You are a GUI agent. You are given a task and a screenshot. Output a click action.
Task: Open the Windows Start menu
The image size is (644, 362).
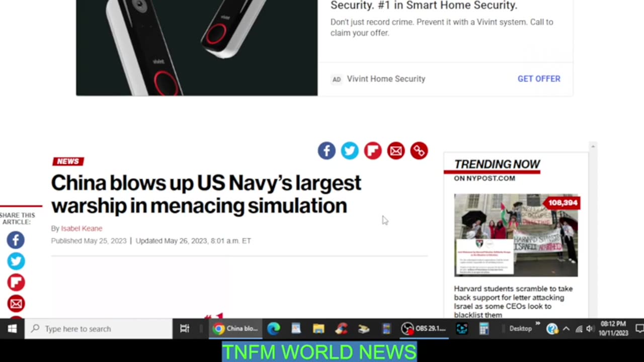[x=12, y=329]
